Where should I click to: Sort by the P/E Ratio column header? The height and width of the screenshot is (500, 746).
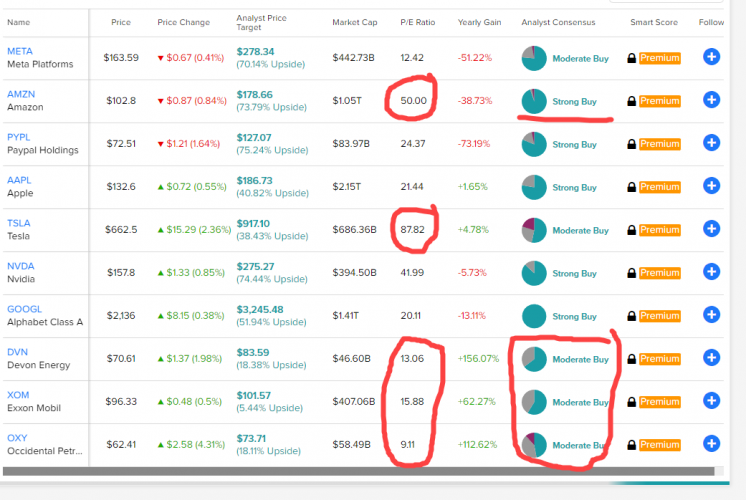418,22
